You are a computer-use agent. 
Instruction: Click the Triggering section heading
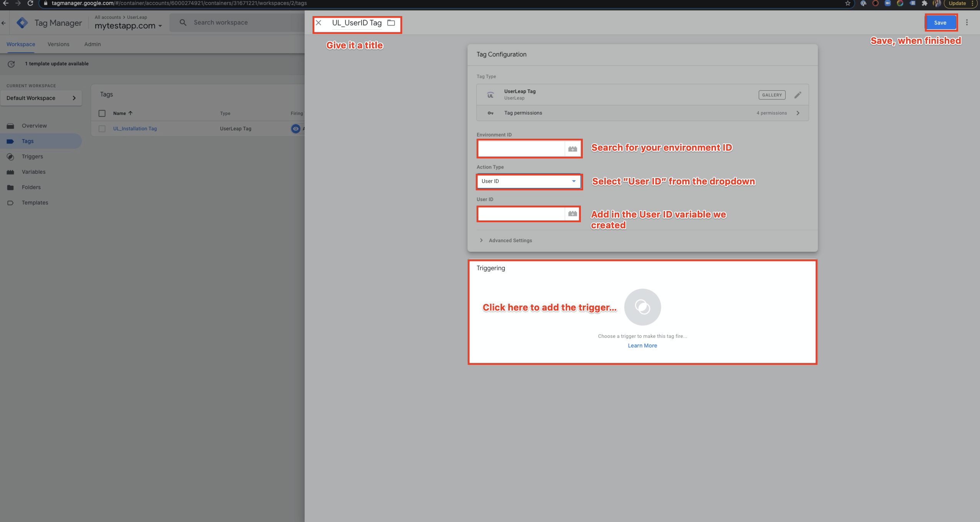tap(491, 268)
